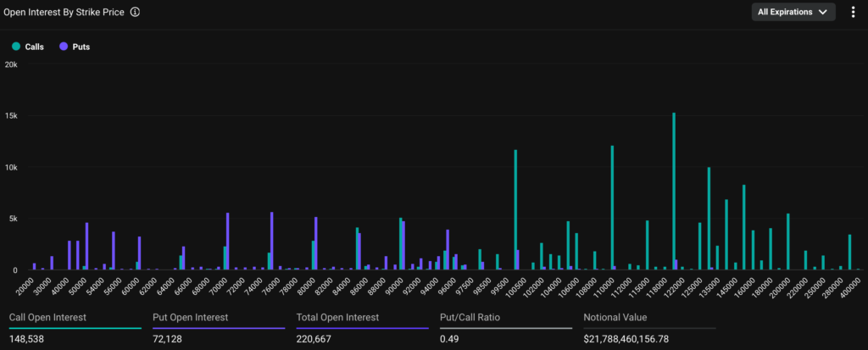Click the teal call bar at 200000 strike

pyautogui.click(x=787, y=242)
